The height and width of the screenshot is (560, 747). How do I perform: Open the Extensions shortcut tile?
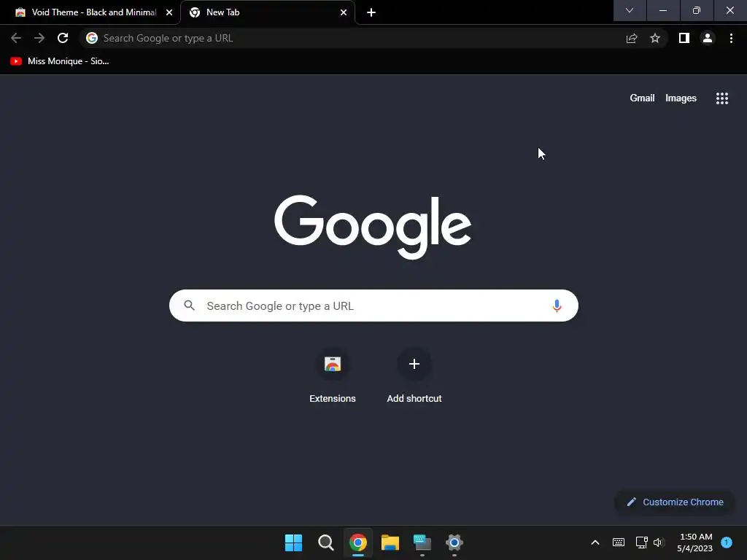[x=333, y=376]
